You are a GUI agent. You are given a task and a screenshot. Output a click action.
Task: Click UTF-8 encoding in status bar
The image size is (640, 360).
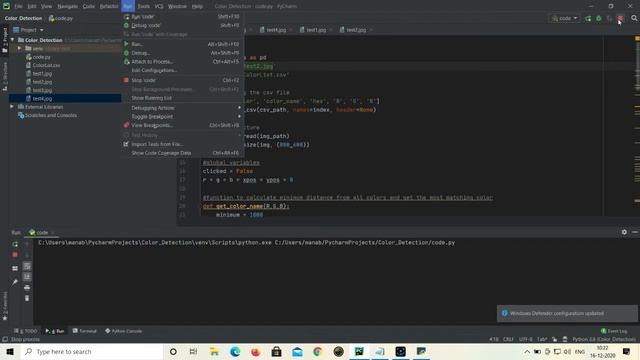pyautogui.click(x=525, y=339)
